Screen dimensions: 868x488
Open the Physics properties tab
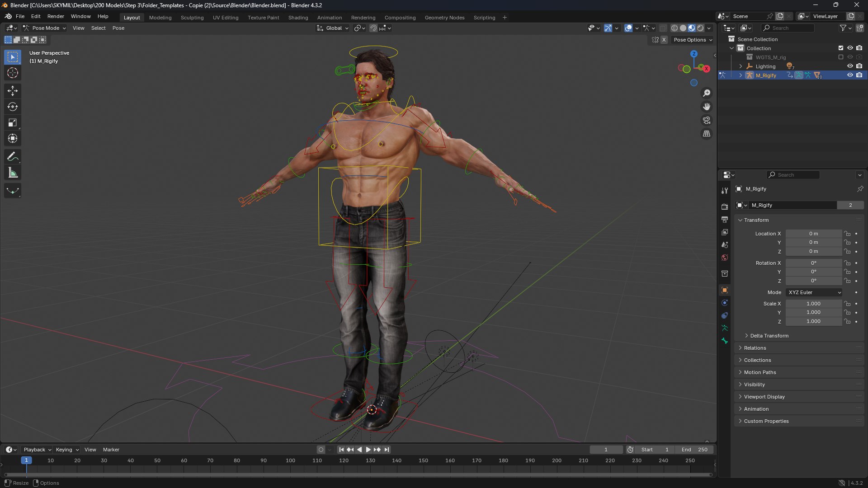(725, 303)
